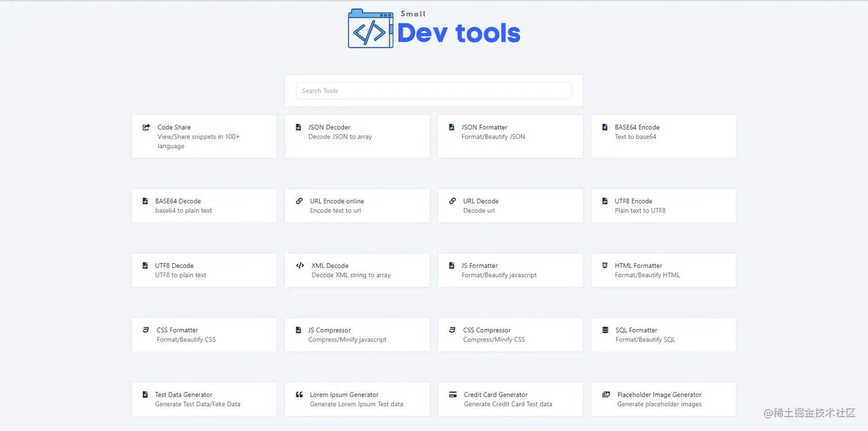Focus the Search Tools input field
Viewport: 868px width, 431px height.
(x=434, y=91)
